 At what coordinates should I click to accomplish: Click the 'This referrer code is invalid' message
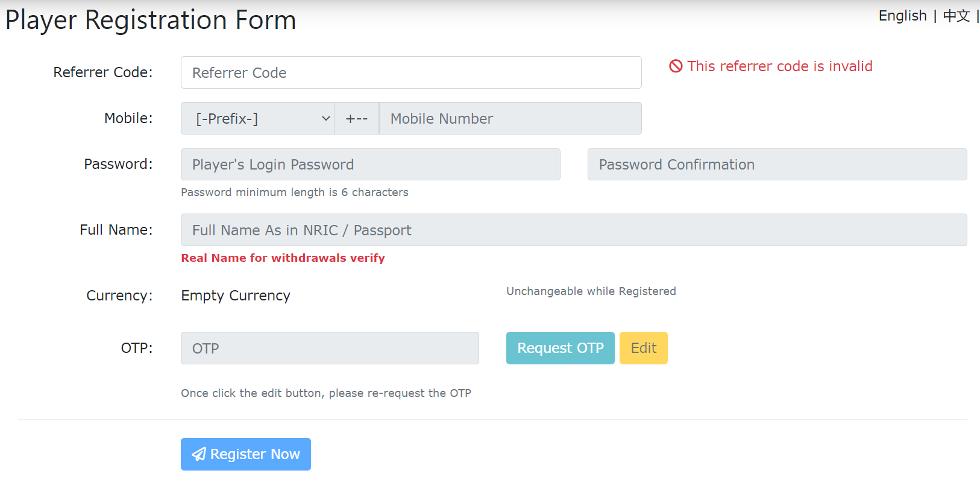pos(780,66)
